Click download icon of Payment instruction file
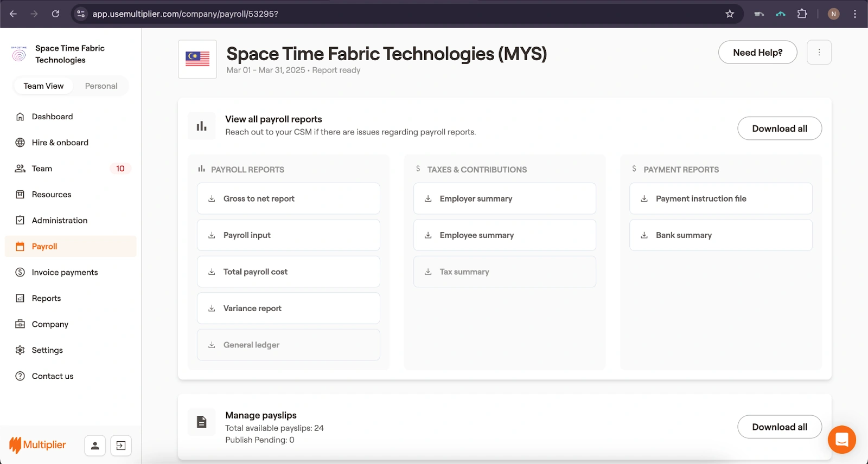This screenshot has height=464, width=868. click(x=644, y=199)
